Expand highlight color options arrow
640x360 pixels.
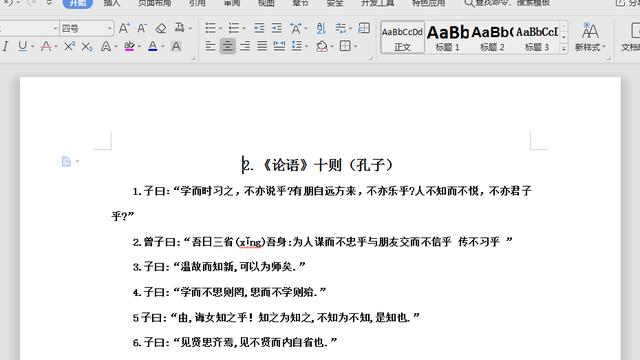140,47
